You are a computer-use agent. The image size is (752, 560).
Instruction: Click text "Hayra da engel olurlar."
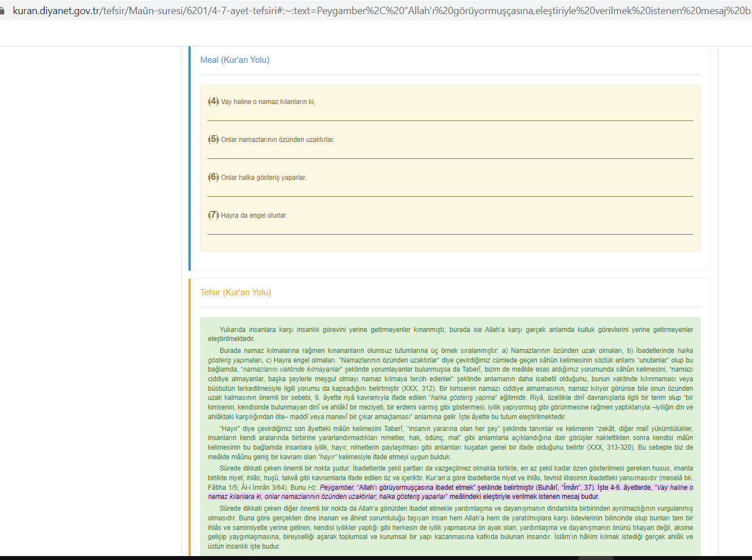254,216
